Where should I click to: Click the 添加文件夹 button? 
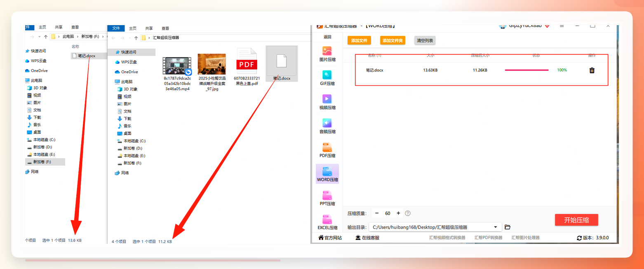[x=393, y=40]
